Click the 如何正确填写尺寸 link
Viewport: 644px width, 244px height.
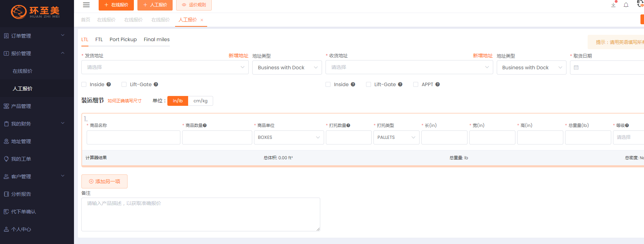click(x=124, y=101)
